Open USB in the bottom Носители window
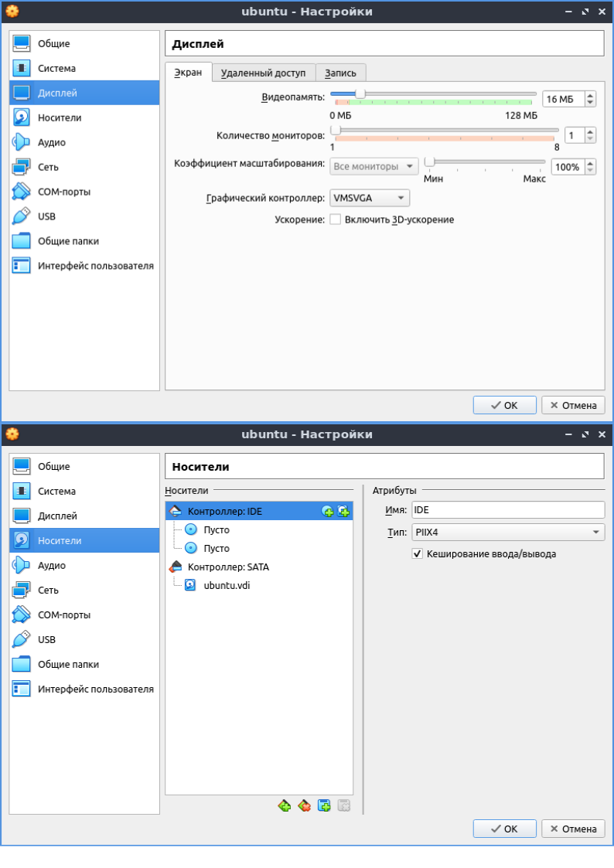 click(84, 638)
